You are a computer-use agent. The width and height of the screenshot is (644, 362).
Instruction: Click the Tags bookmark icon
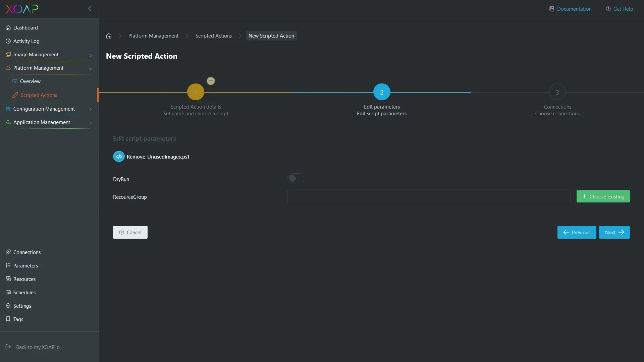[x=8, y=319]
